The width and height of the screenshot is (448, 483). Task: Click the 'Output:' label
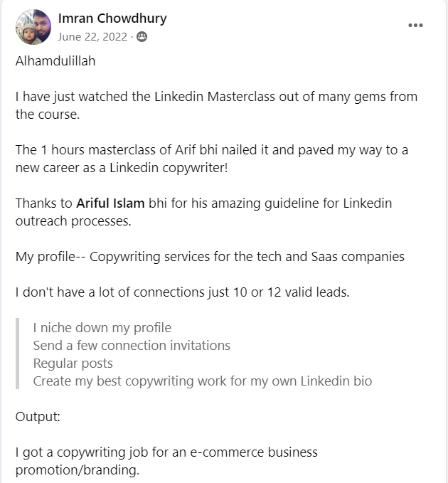coord(38,417)
